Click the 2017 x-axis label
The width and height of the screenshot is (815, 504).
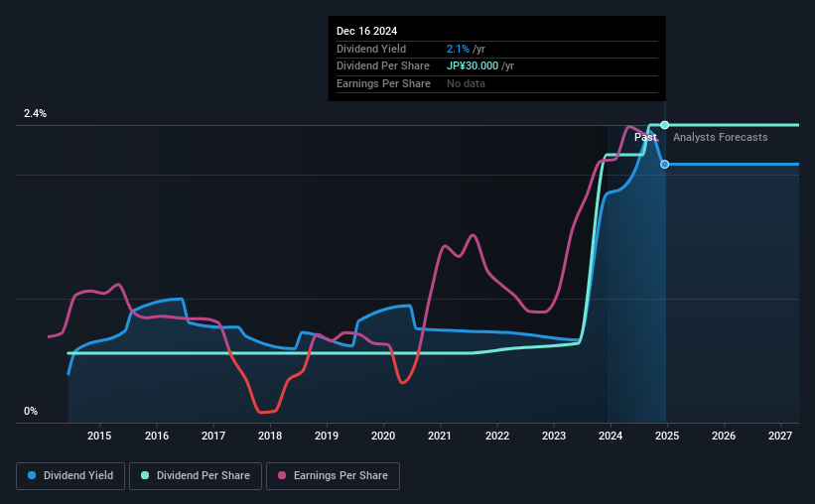(213, 436)
